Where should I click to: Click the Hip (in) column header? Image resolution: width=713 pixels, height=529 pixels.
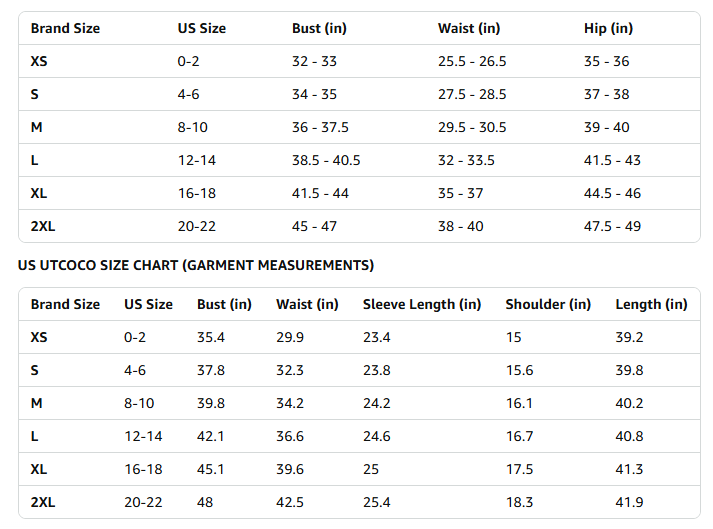click(x=608, y=28)
